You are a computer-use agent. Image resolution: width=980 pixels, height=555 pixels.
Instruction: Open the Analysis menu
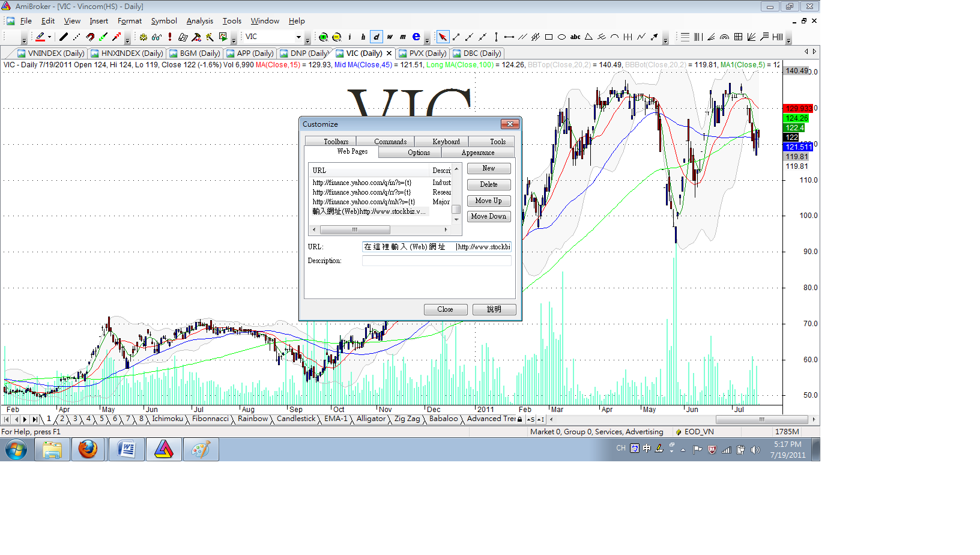click(x=199, y=21)
